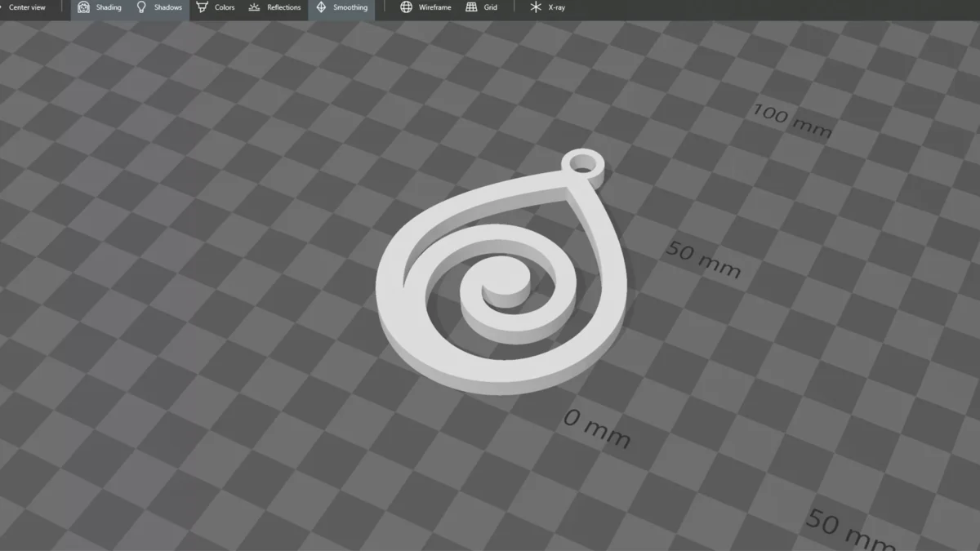Toggle the Grid text label

pyautogui.click(x=490, y=7)
